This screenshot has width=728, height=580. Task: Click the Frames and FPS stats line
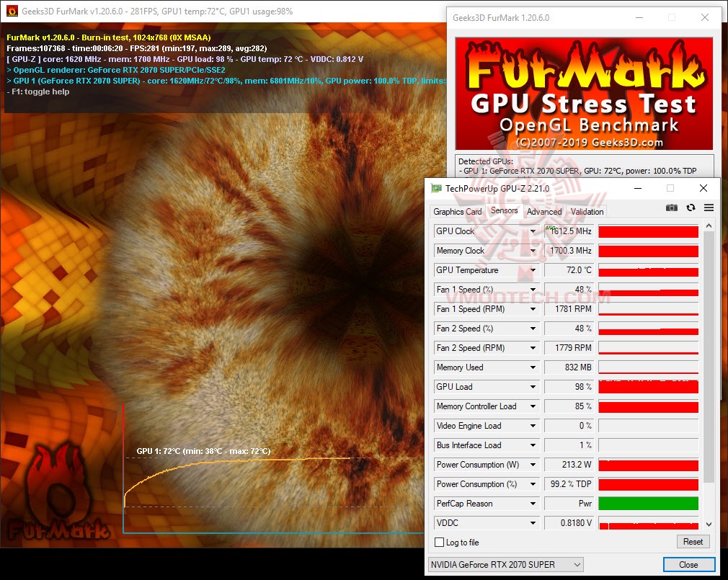[x=136, y=48]
